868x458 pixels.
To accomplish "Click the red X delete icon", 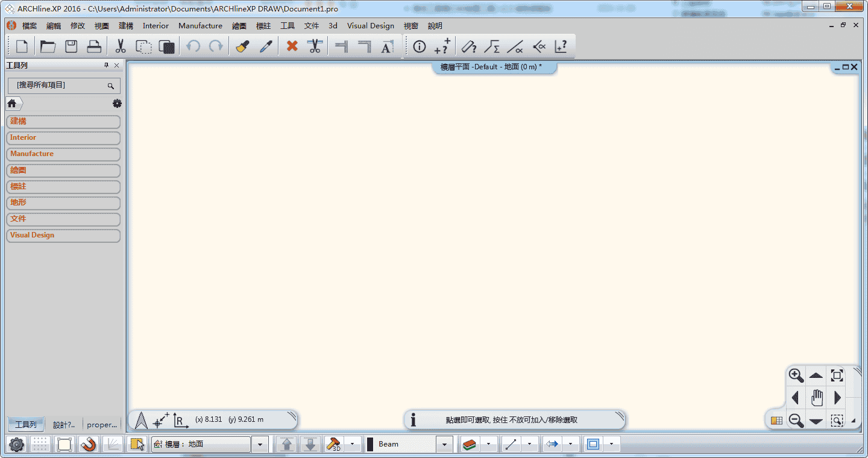I will click(x=292, y=46).
